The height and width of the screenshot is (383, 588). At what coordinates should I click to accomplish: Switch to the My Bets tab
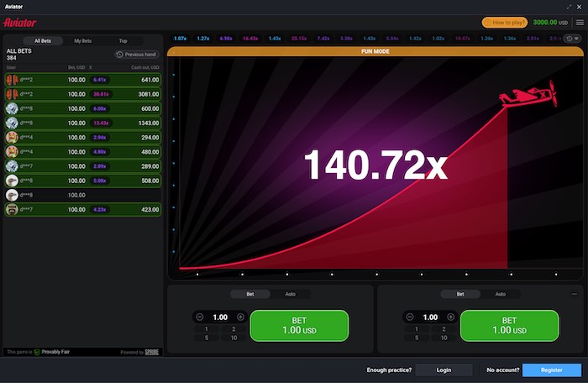click(83, 41)
